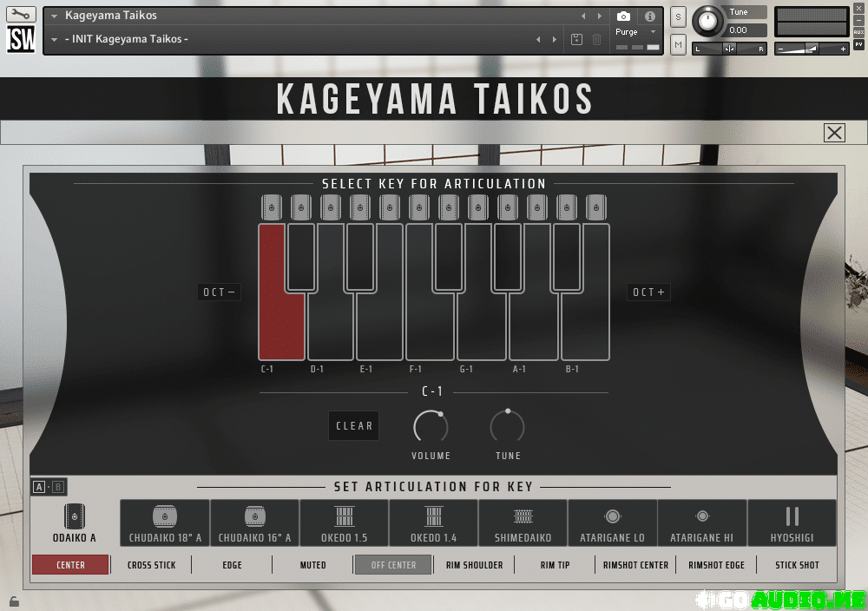The image size is (868, 611).
Task: Click the drum icon above the A#-1 key
Action: click(566, 207)
